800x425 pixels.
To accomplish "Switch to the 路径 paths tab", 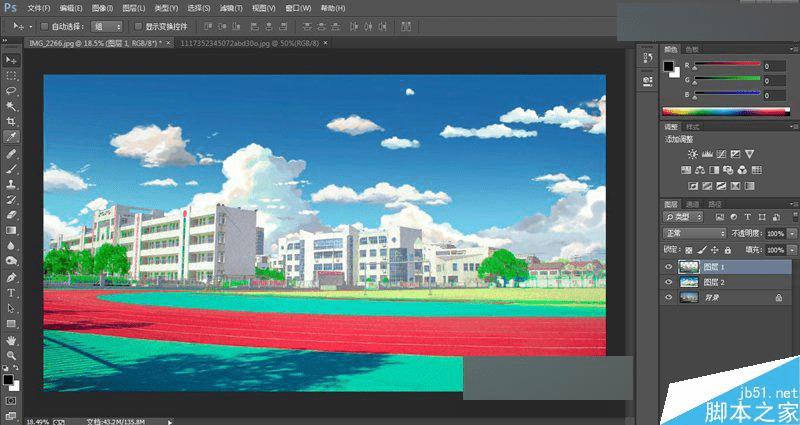I will tap(714, 204).
